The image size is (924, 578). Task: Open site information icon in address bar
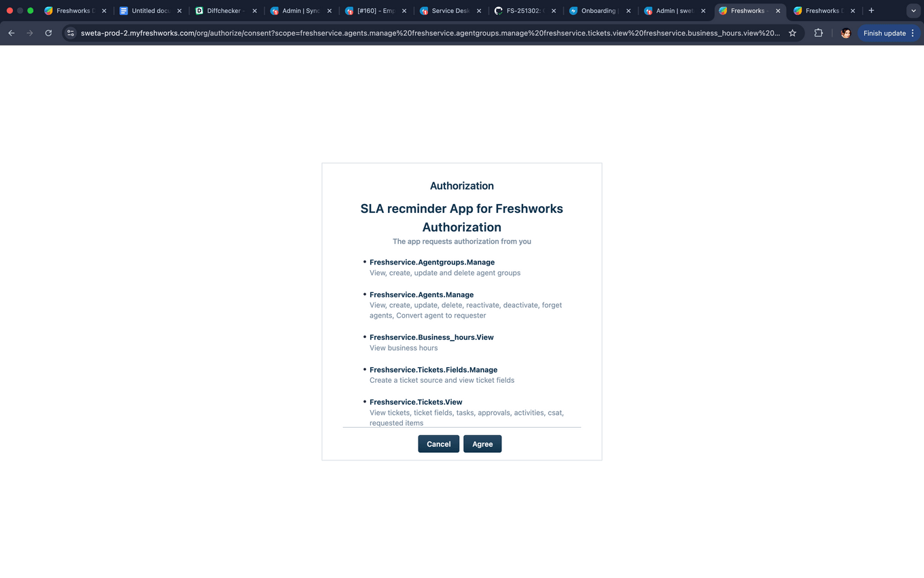[x=70, y=33]
